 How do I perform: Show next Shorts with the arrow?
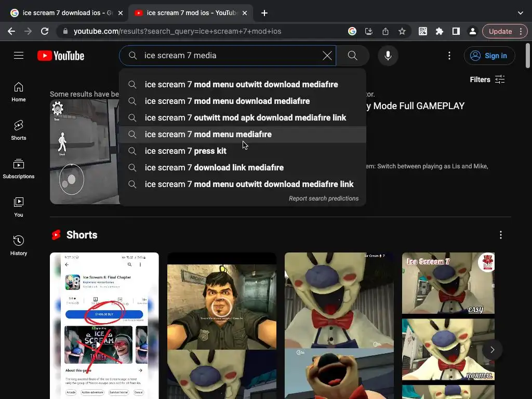pos(493,350)
